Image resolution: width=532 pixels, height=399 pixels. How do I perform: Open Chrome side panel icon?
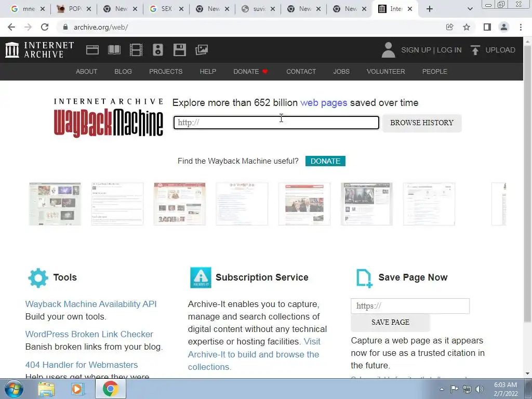(x=487, y=27)
